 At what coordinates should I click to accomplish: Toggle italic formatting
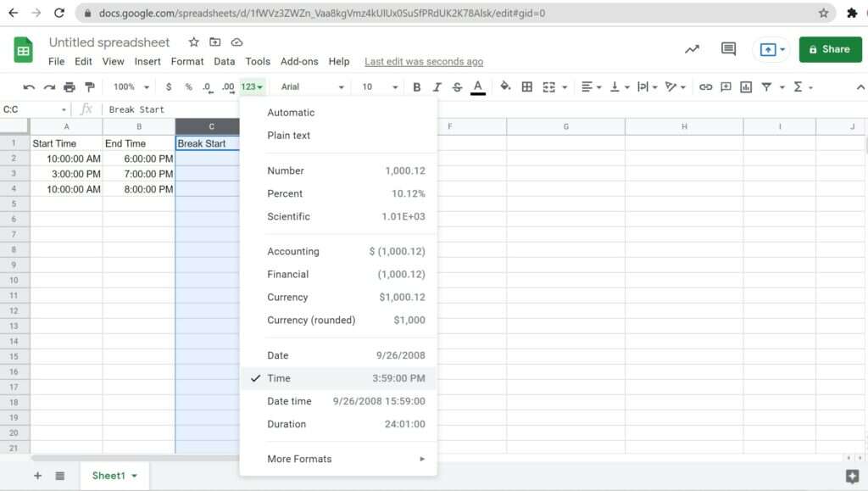(x=437, y=86)
